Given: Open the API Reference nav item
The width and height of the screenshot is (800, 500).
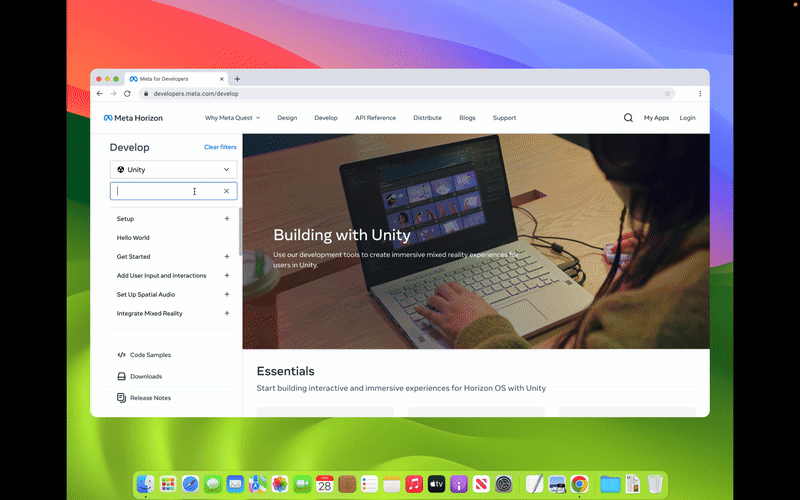Looking at the screenshot, I should tap(376, 118).
